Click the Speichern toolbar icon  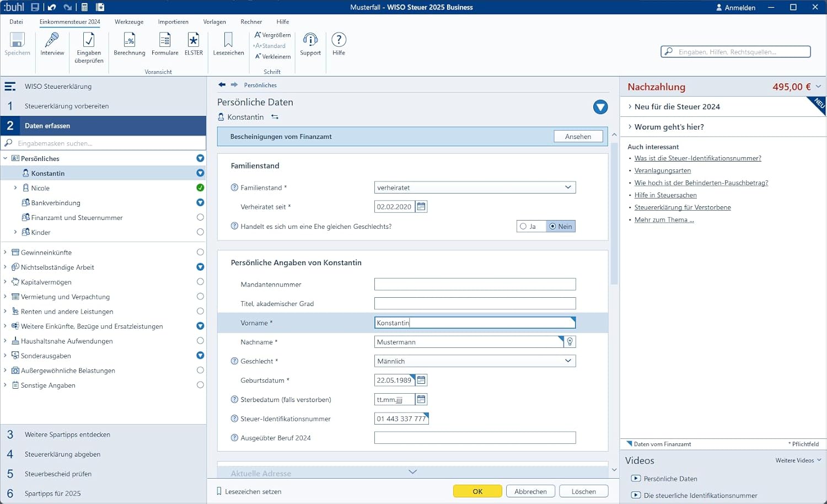[x=17, y=44]
